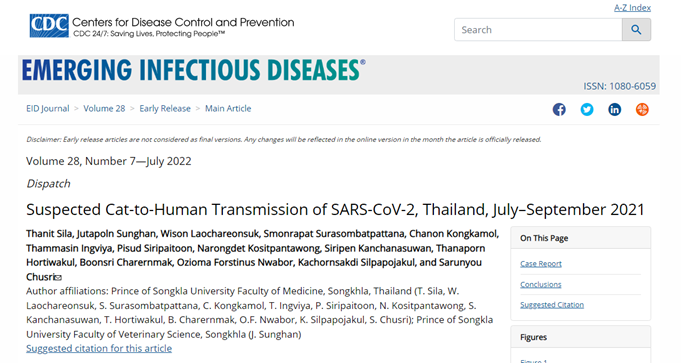This screenshot has height=363, width=681.
Task: Open Volume 28 breadcrumb link
Action: point(104,109)
